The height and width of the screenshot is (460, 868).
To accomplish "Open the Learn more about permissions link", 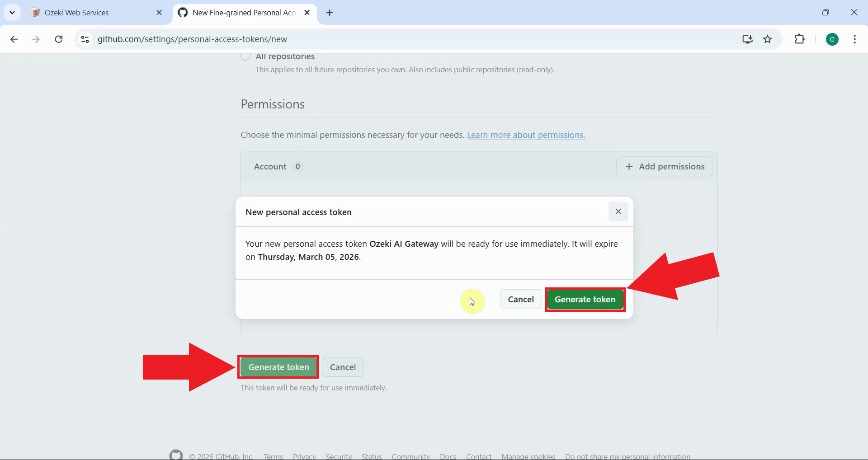I will click(526, 135).
